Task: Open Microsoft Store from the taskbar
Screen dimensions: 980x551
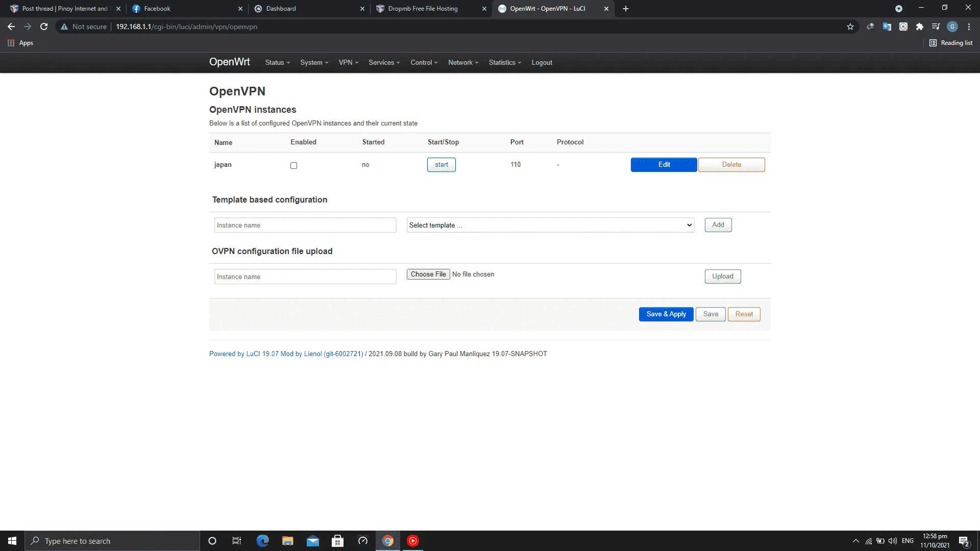Action: 338,541
